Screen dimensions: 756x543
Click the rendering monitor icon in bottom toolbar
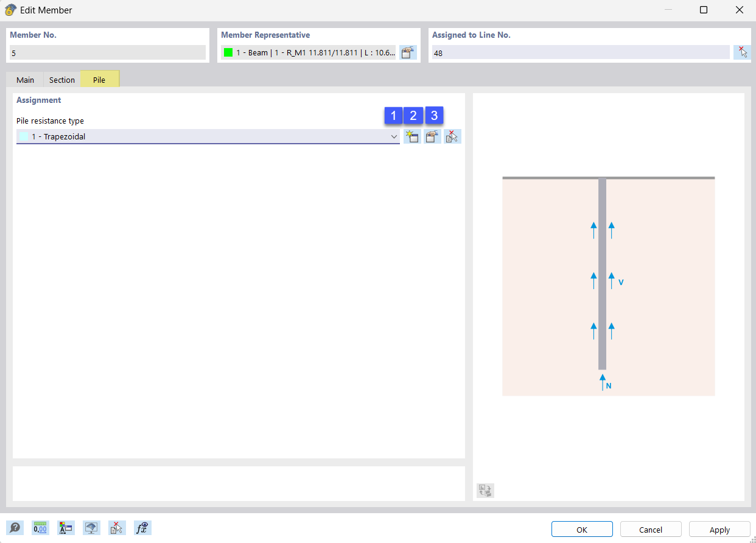pos(91,528)
